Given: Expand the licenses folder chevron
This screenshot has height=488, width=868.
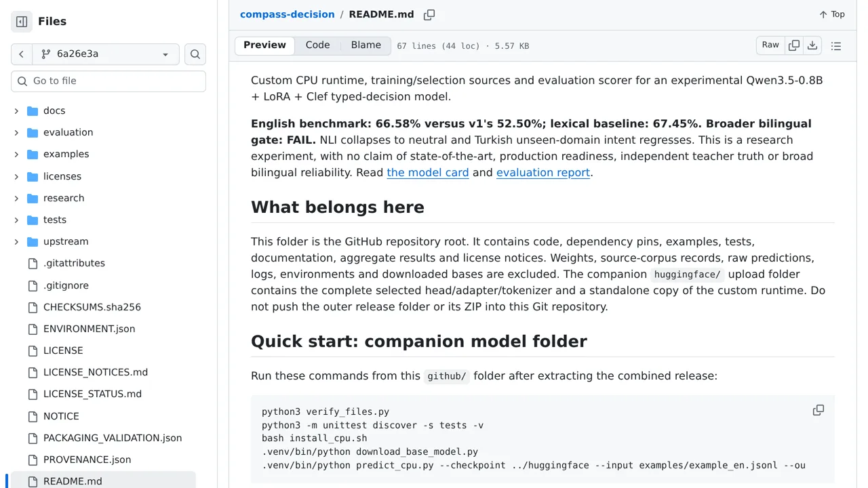Looking at the screenshot, I should coord(16,176).
